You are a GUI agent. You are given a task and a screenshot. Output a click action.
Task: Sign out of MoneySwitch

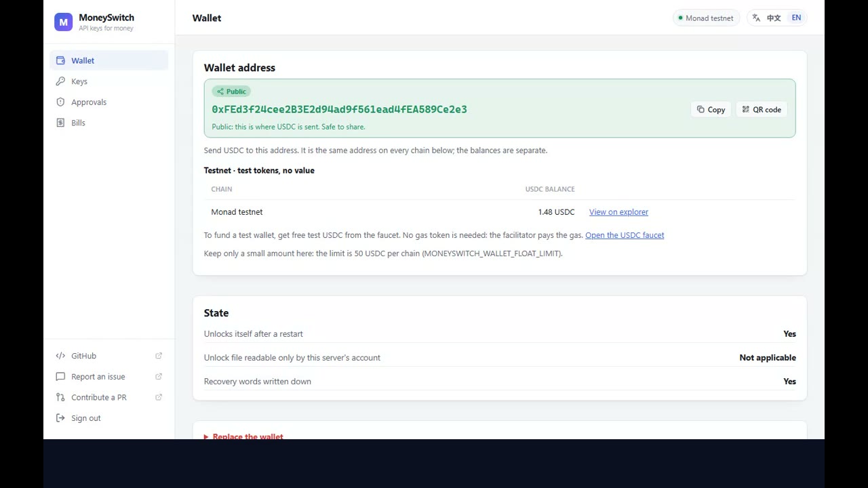pos(108,418)
